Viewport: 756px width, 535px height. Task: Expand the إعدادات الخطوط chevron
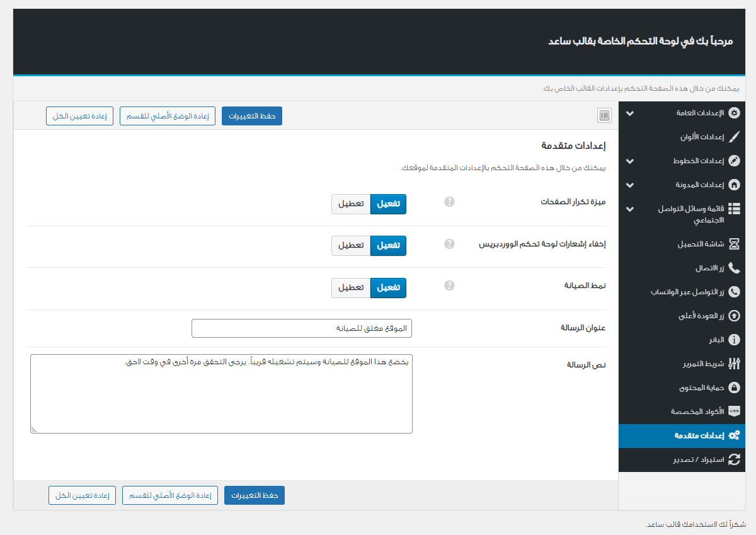[629, 161]
